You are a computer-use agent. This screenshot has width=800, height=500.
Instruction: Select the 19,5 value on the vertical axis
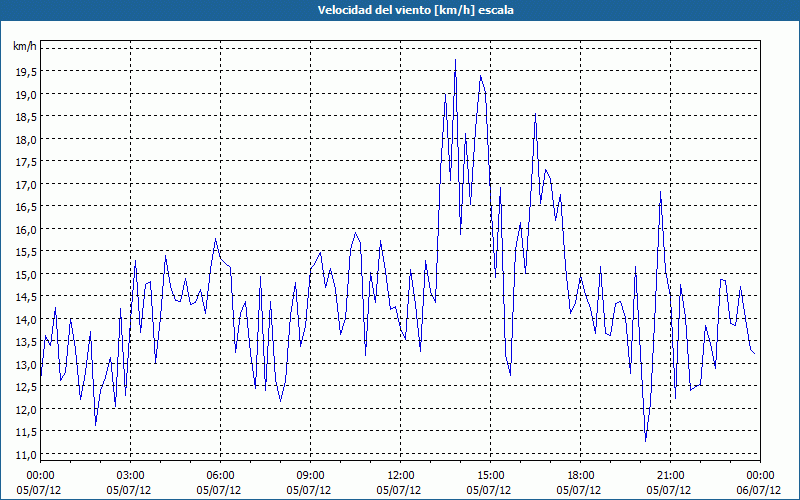click(x=27, y=72)
